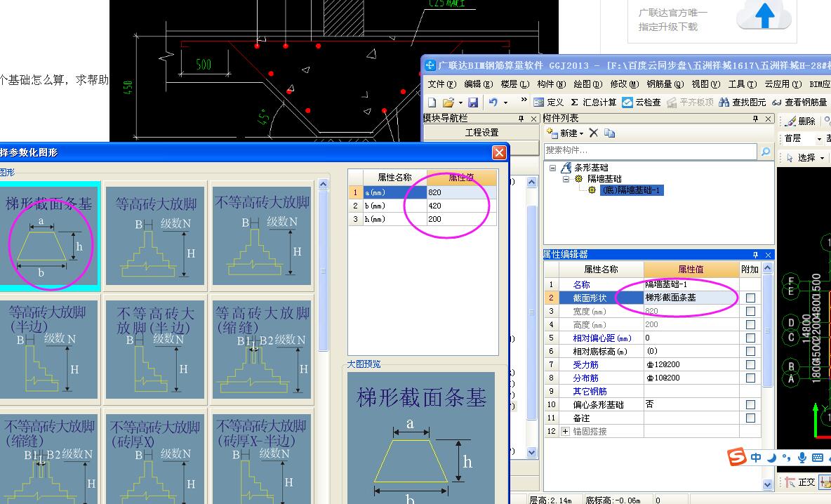The width and height of the screenshot is (831, 504).
Task: Click the 工程设置 navigation button
Action: click(x=481, y=133)
